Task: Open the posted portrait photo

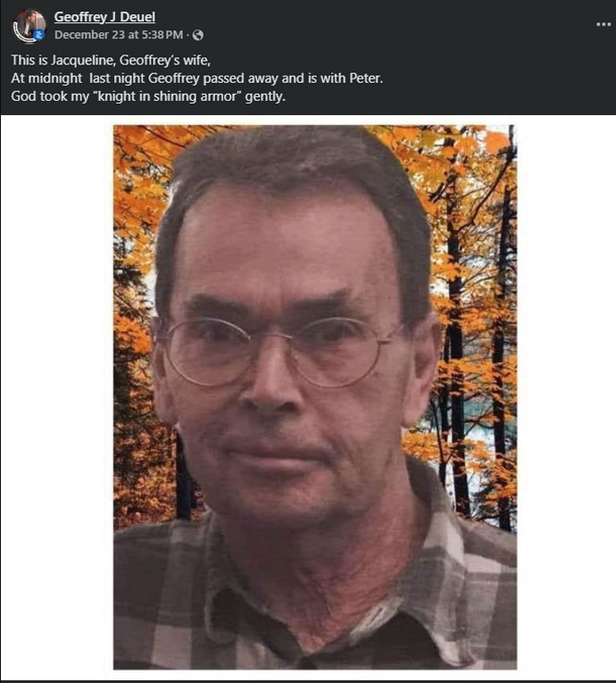Action: tap(315, 397)
